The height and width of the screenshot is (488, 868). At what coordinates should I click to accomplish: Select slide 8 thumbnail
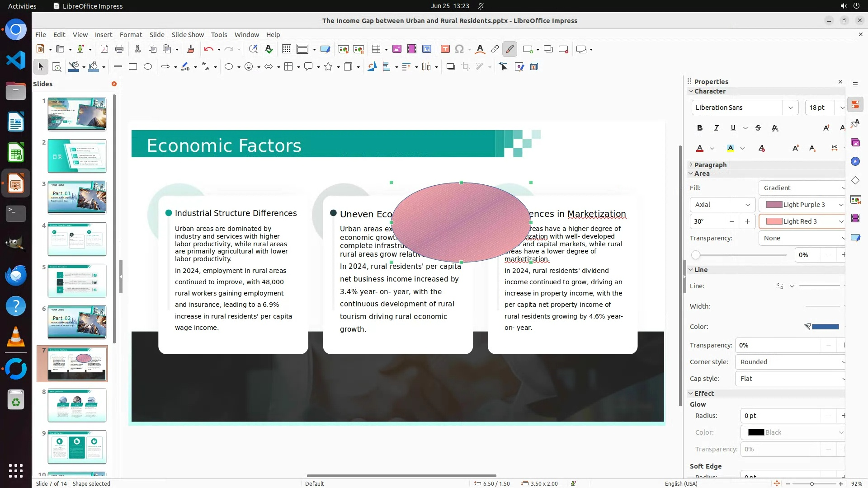pyautogui.click(x=77, y=405)
